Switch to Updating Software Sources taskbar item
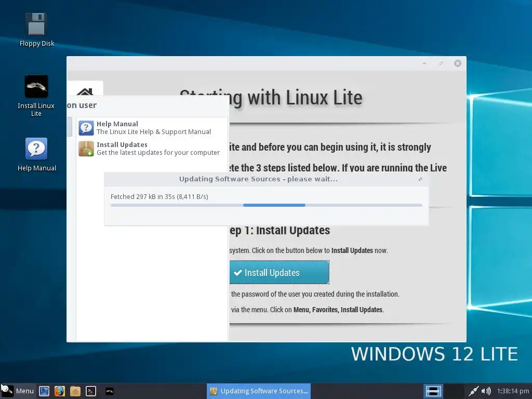 pyautogui.click(x=259, y=391)
